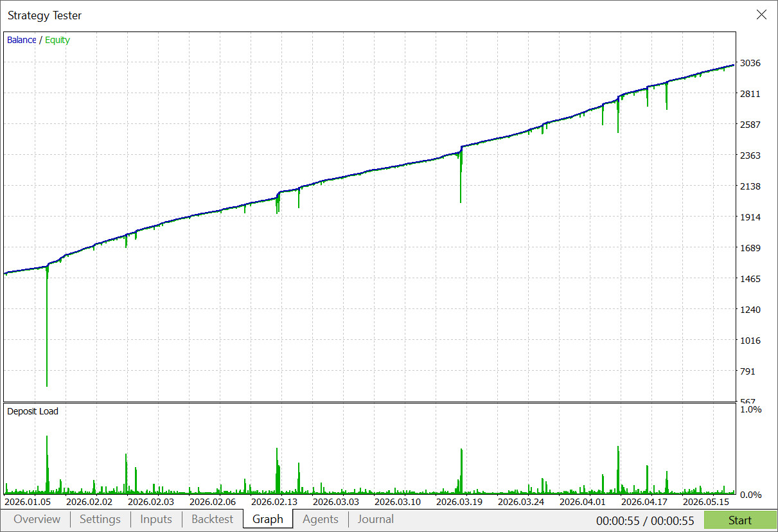Click the 1016 axis value
Viewport: 778px width, 532px height.
750,341
